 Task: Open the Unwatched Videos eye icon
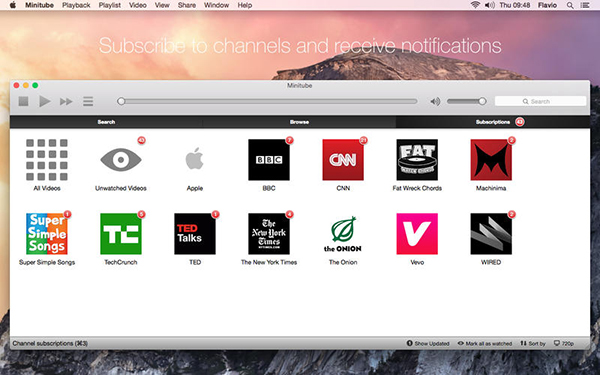click(121, 160)
